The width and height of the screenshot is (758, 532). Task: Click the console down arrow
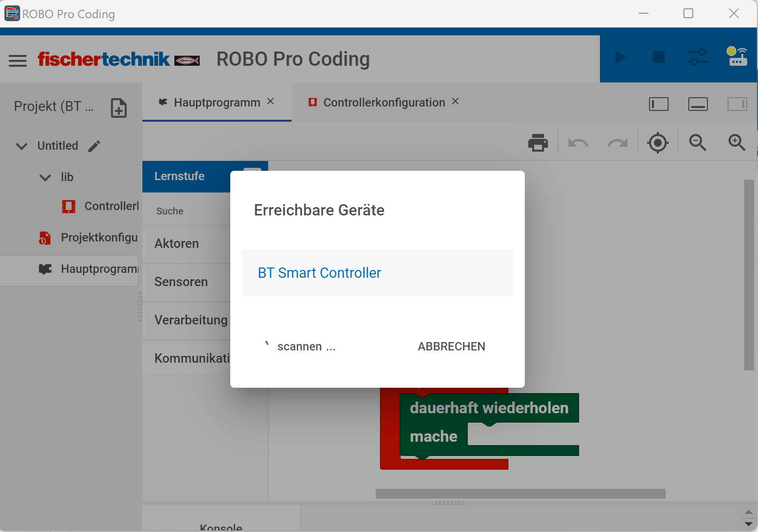(748, 524)
